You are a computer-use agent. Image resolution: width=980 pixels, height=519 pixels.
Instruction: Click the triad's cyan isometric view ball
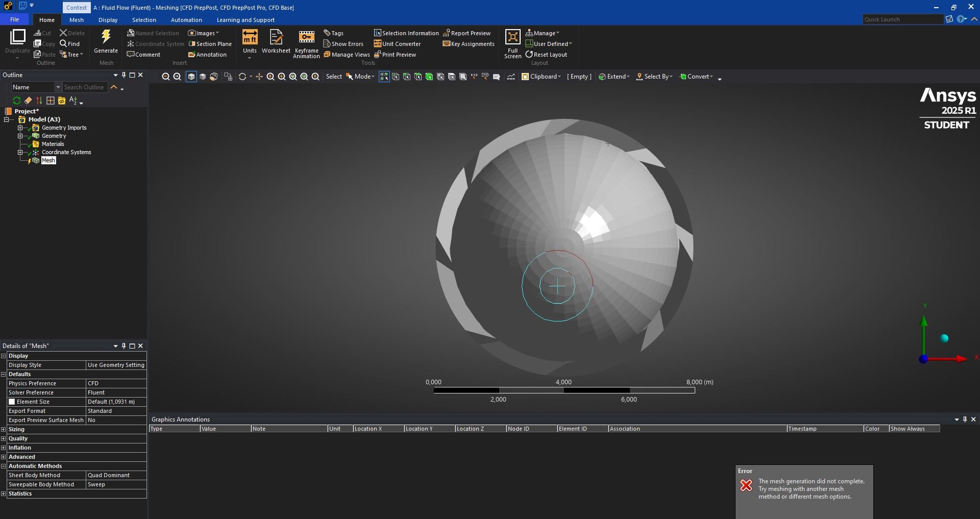click(x=944, y=338)
